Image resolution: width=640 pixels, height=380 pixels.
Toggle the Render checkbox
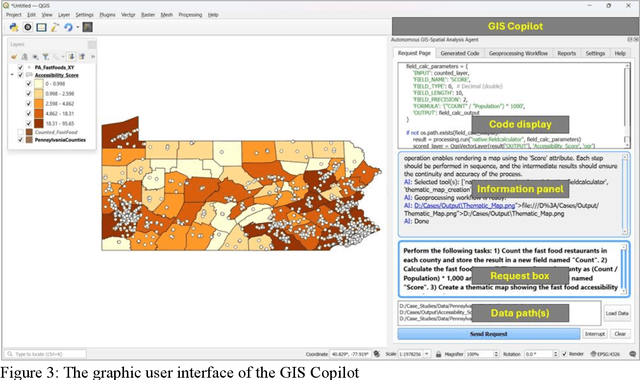tap(564, 354)
